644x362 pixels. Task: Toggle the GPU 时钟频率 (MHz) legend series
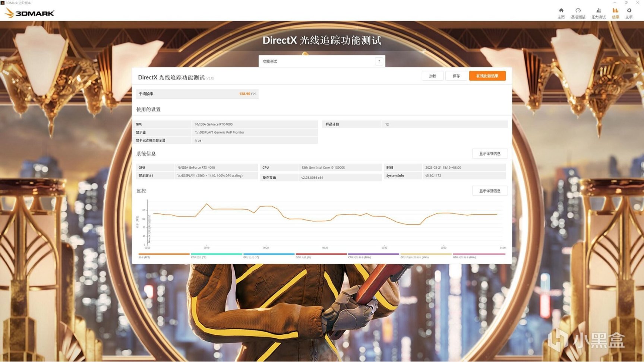tap(479, 256)
